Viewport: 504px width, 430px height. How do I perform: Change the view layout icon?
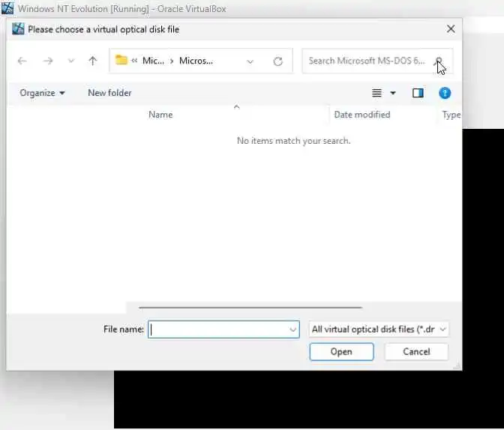tap(376, 93)
